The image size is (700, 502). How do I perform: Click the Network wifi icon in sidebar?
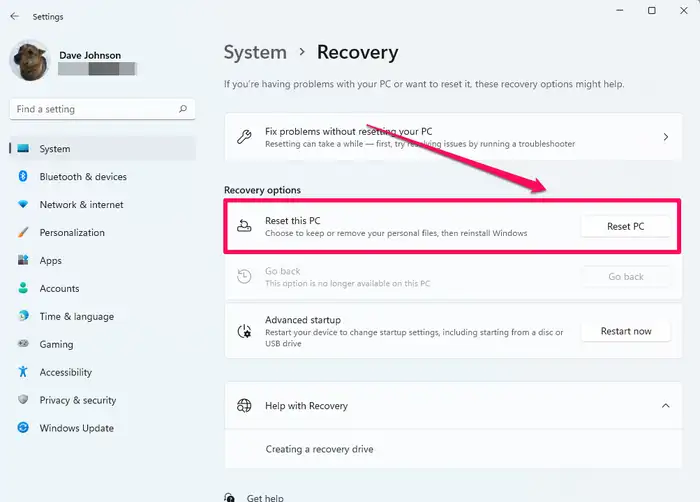(x=23, y=204)
